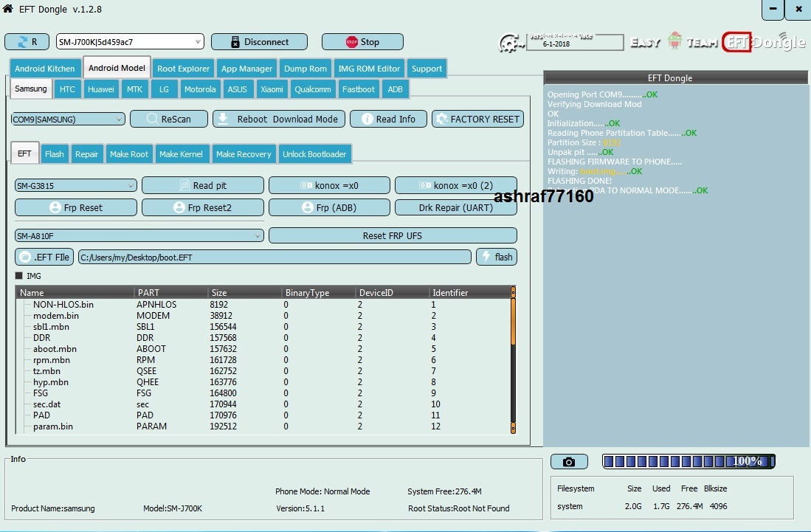Click ReScan to search ports
811x532 pixels.
[x=168, y=119]
